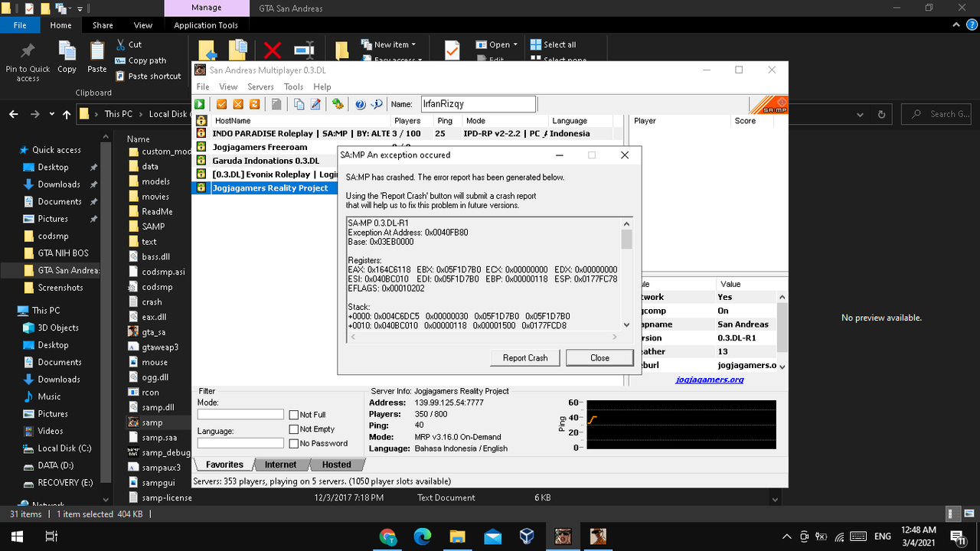Viewport: 980px width, 551px height.
Task: Switch to the Internet tab
Action: click(x=281, y=465)
